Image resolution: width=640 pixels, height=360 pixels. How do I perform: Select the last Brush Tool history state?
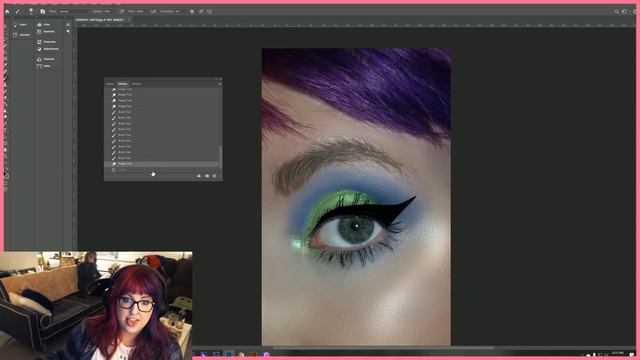[x=162, y=158]
